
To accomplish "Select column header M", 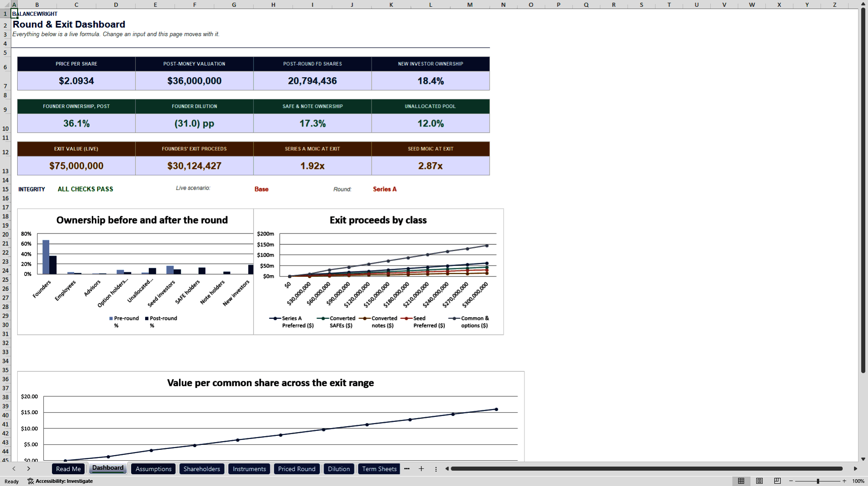I will [470, 5].
